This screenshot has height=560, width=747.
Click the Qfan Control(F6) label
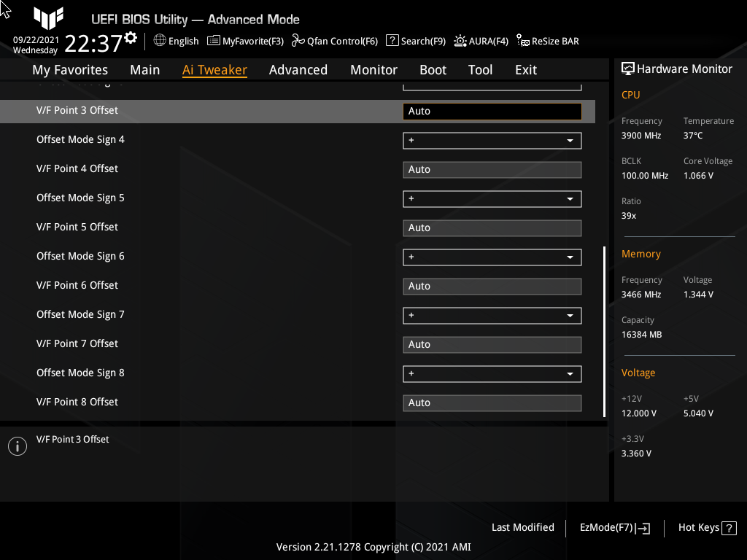[x=342, y=42]
